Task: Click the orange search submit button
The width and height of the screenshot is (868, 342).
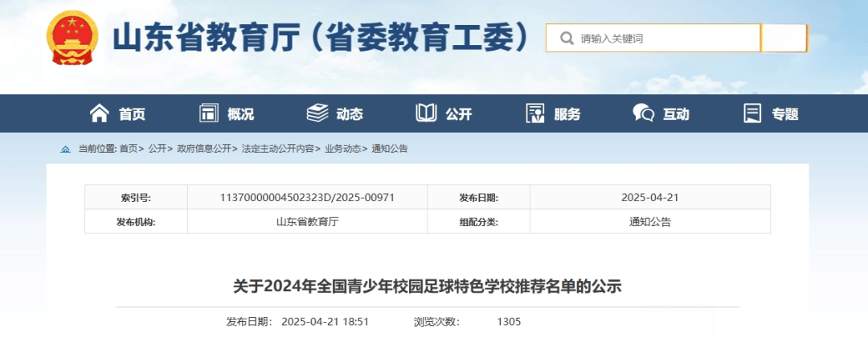Action: coord(784,39)
